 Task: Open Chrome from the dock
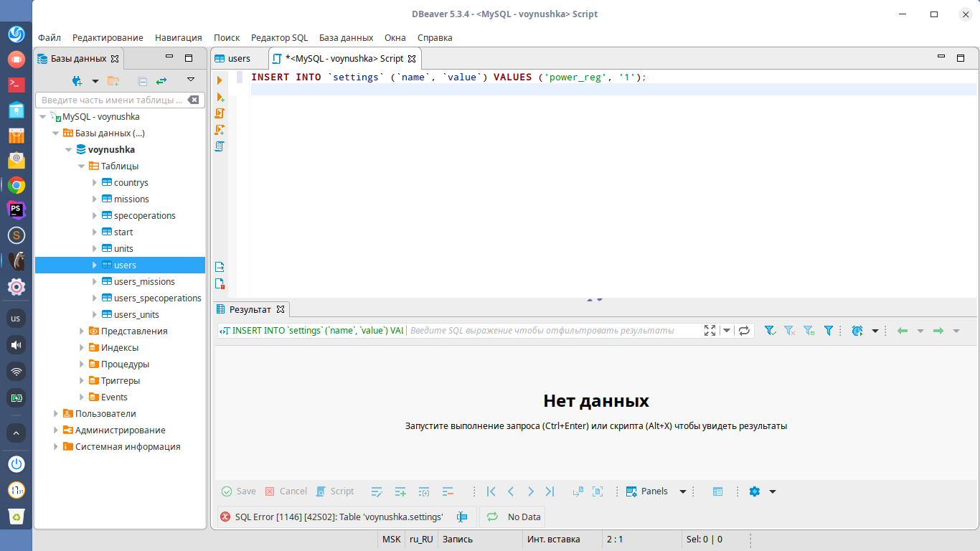[x=17, y=186]
